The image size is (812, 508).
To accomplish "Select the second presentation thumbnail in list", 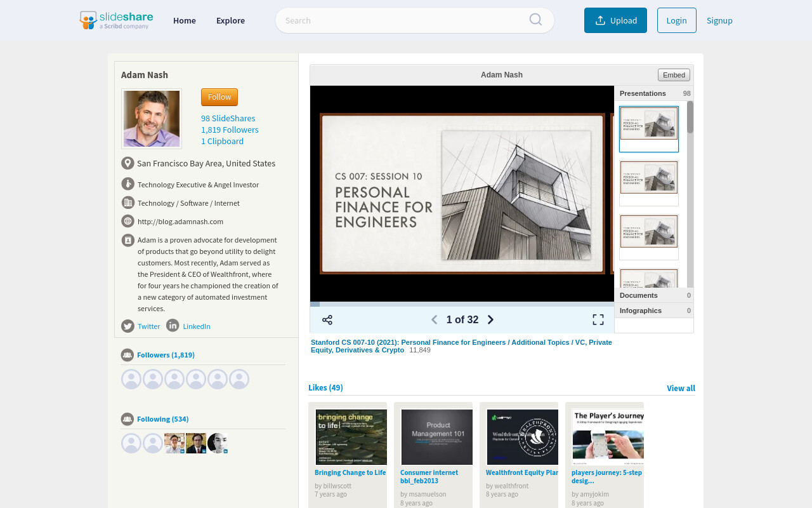I will [649, 183].
